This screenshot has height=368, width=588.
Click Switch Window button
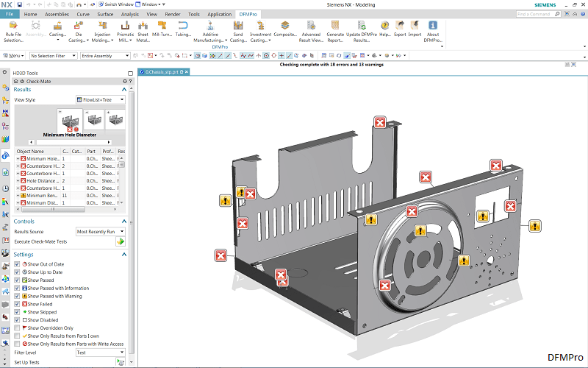[x=116, y=4]
